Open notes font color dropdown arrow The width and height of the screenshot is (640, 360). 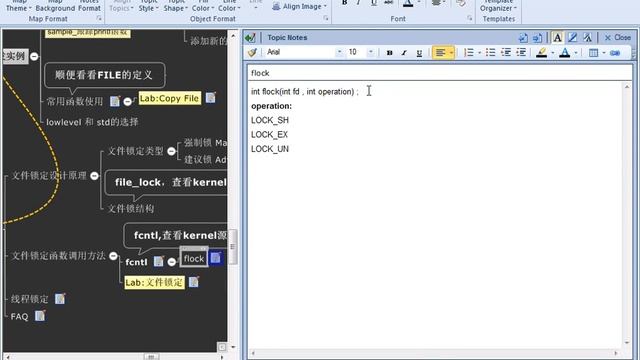(x=576, y=53)
